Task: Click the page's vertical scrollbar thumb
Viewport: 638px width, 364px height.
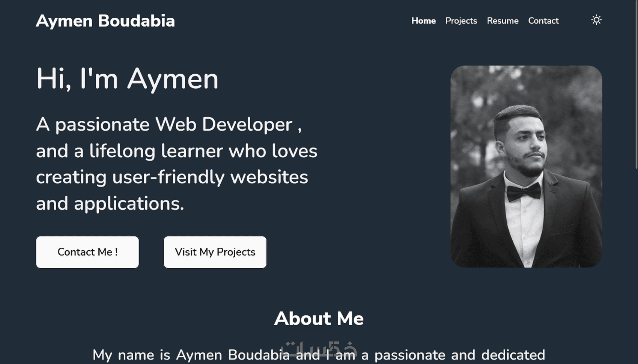Action: 636,84
